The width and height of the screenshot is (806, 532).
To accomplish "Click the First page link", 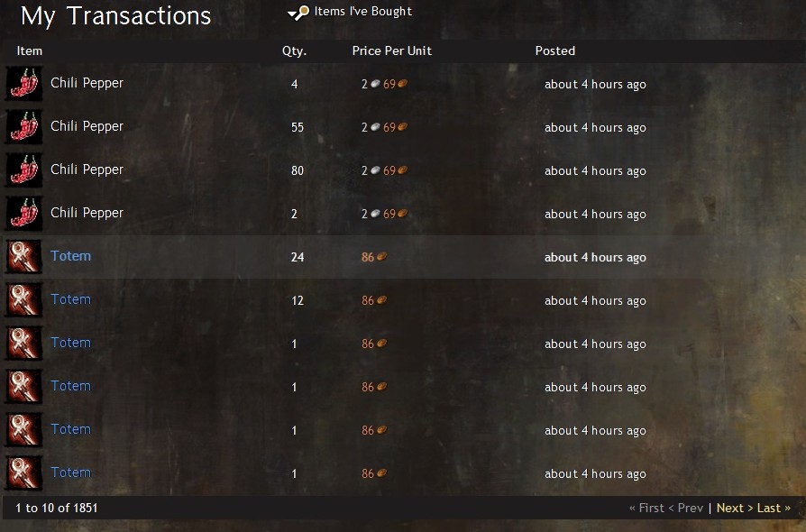I will click(x=646, y=508).
